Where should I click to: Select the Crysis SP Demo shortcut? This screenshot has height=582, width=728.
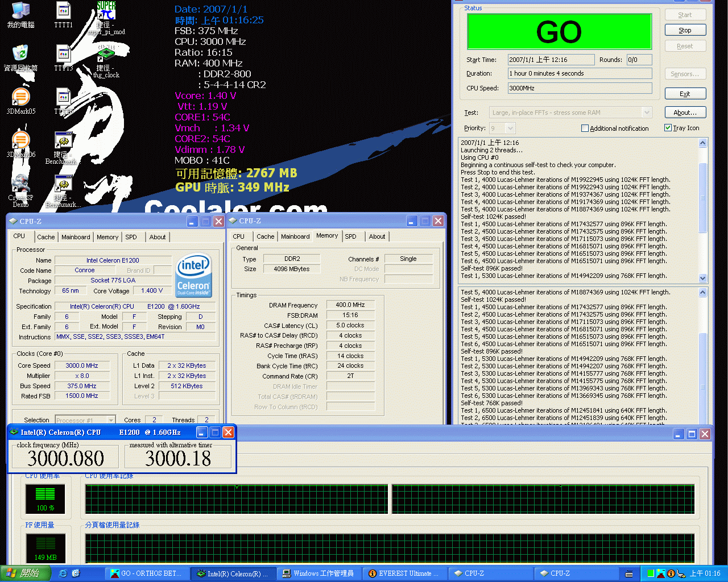pos(20,190)
